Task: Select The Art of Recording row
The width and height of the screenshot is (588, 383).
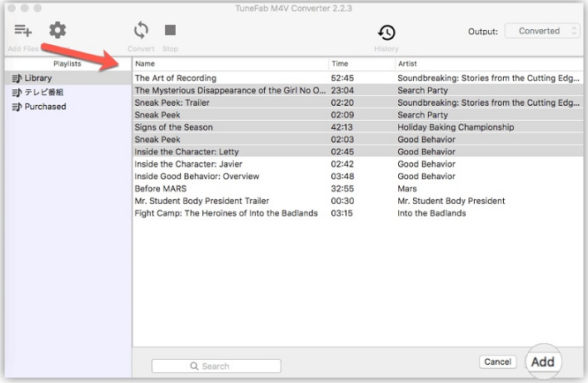Action: tap(358, 78)
